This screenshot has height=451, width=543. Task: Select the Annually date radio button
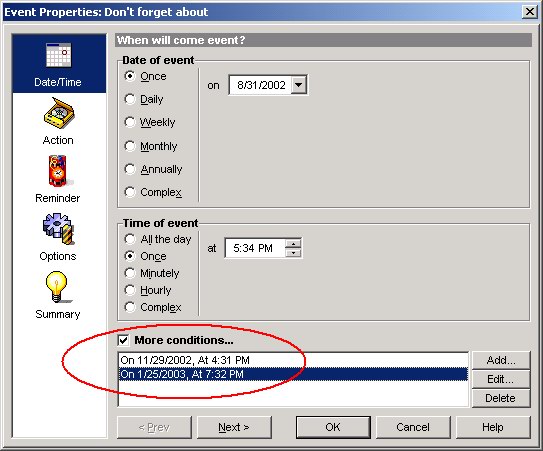tap(130, 169)
